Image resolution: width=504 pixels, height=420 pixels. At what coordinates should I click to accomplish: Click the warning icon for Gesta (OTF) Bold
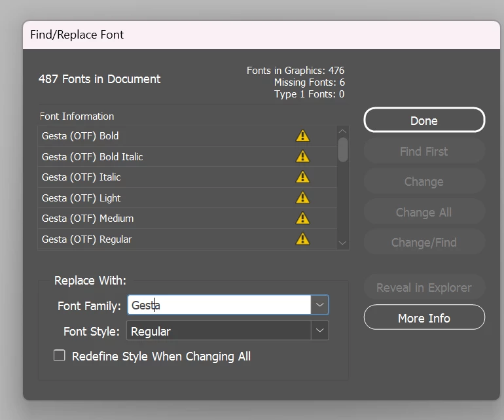click(302, 135)
